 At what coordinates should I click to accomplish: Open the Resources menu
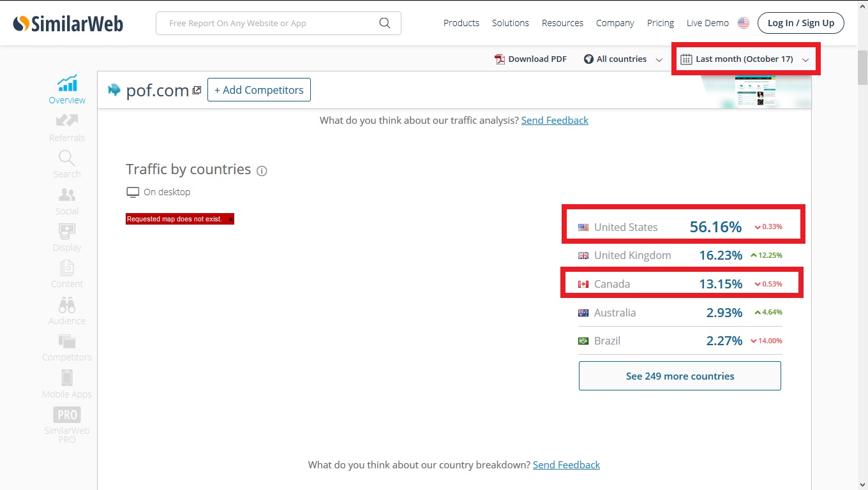point(562,23)
